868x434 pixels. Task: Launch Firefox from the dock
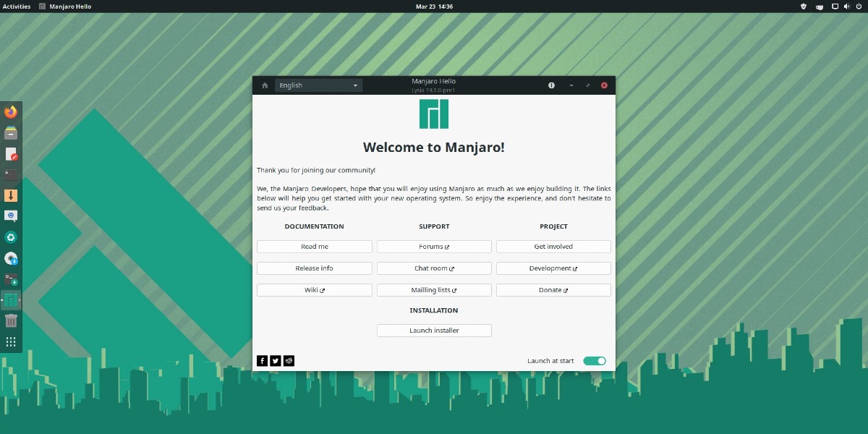[11, 111]
